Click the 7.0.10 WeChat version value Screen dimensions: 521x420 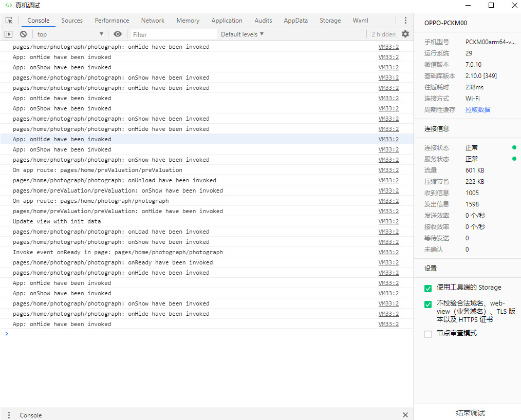(473, 64)
